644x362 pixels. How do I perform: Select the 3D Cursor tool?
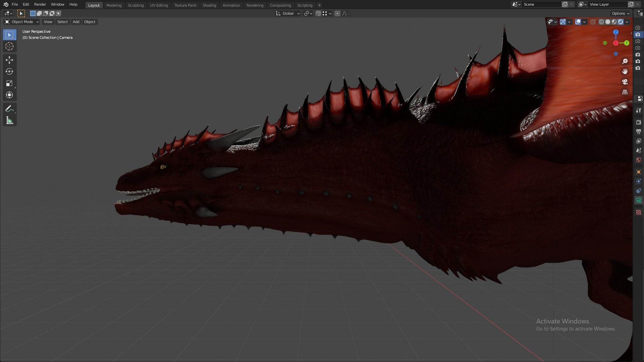point(9,46)
